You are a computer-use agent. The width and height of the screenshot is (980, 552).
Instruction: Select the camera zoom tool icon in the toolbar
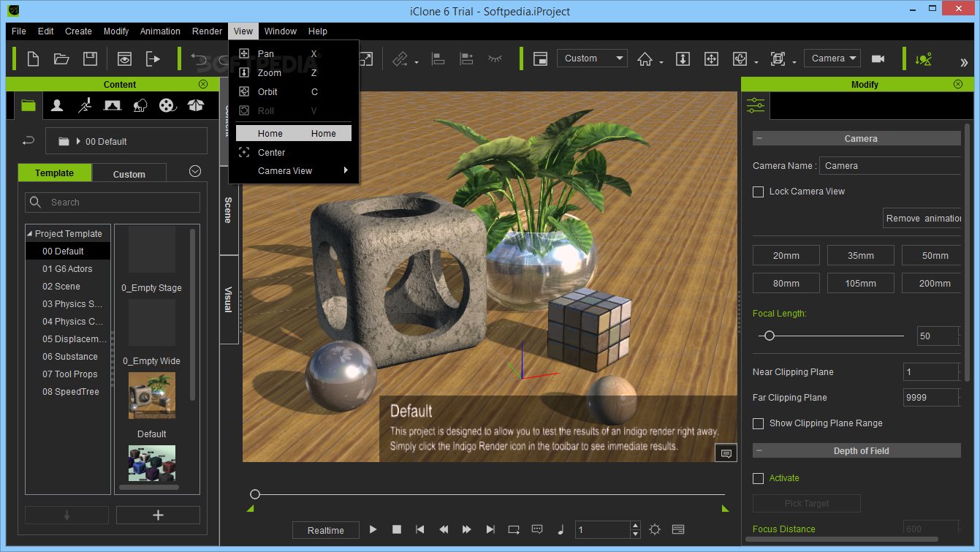click(x=683, y=58)
